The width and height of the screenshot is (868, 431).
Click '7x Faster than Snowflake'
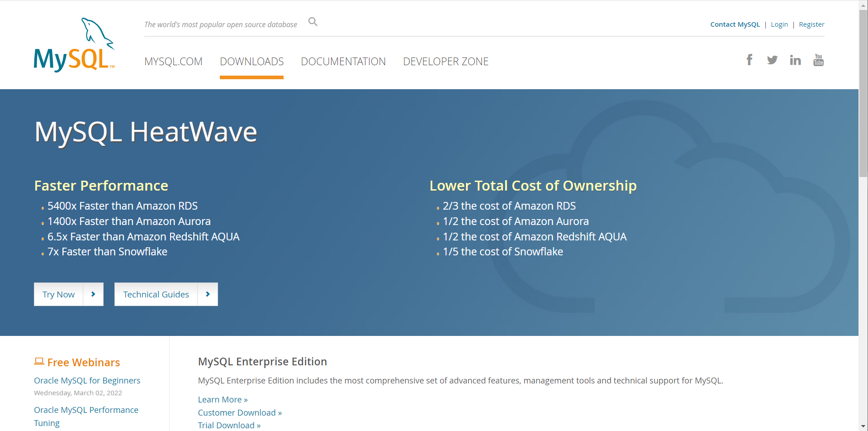pyautogui.click(x=107, y=252)
